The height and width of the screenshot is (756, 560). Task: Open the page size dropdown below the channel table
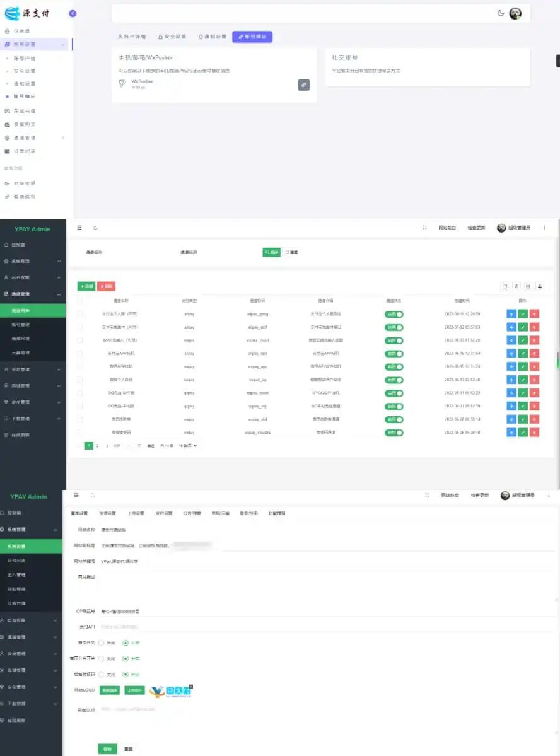(x=188, y=446)
